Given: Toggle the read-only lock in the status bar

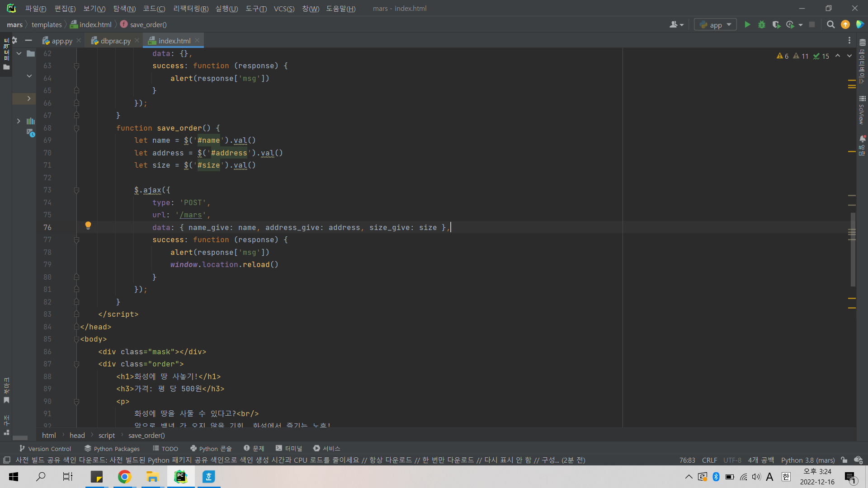Looking at the screenshot, I should pos(844,460).
